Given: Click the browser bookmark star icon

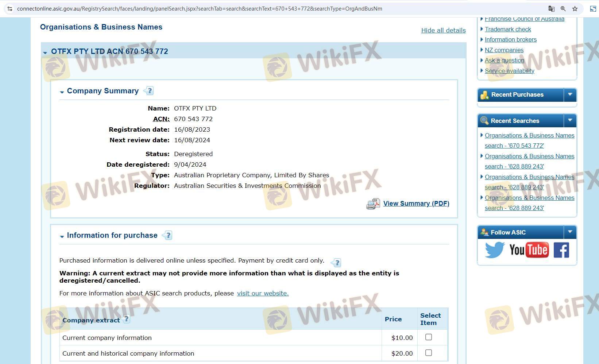Looking at the screenshot, I should point(575,9).
